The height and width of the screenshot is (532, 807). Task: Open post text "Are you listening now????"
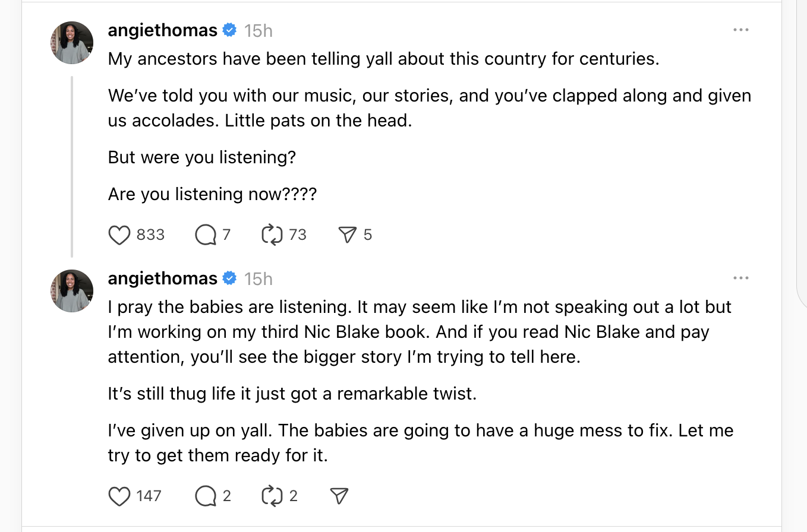(x=212, y=194)
